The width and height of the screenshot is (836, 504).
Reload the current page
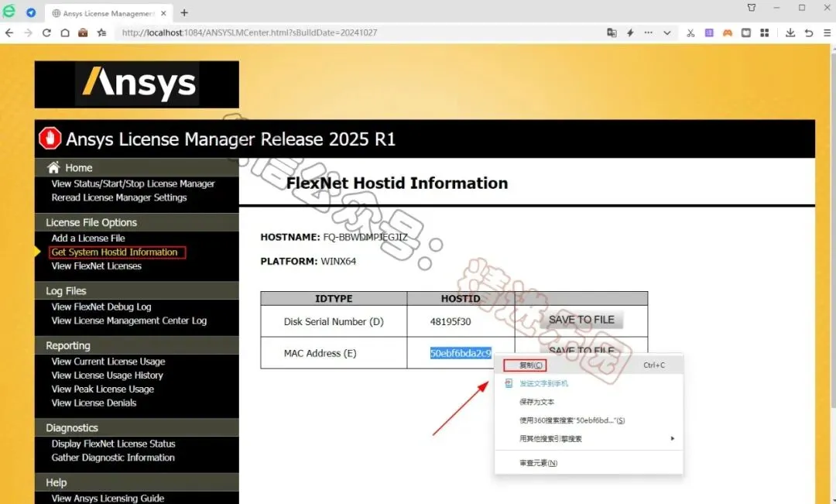pos(46,33)
